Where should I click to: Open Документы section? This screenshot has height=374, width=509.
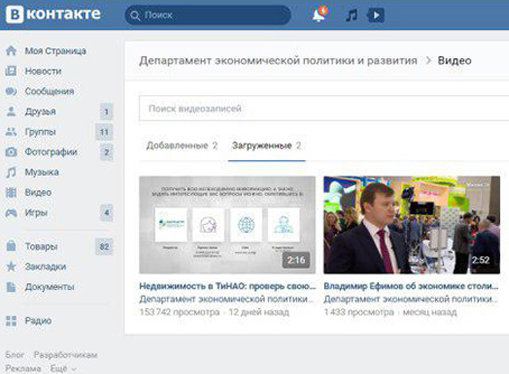(49, 287)
